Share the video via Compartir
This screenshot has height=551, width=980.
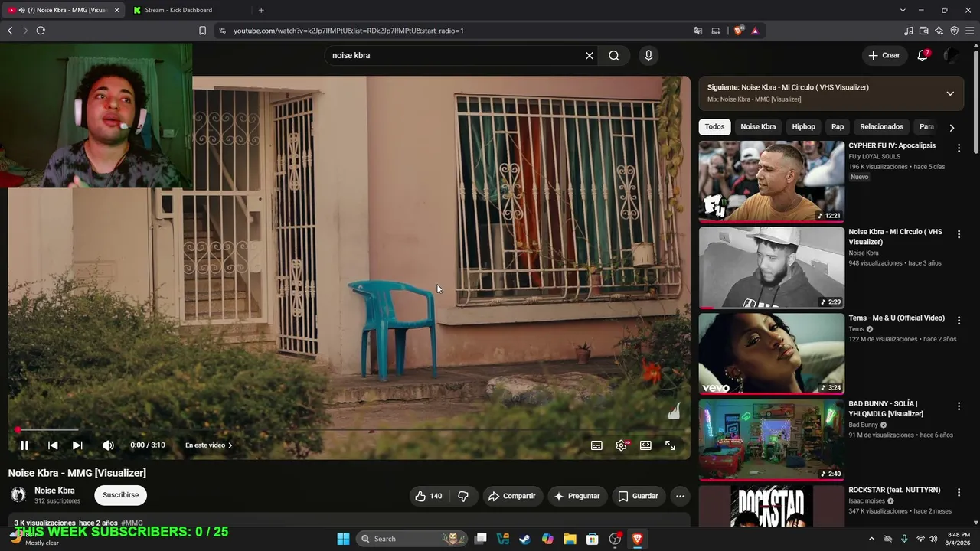512,496
